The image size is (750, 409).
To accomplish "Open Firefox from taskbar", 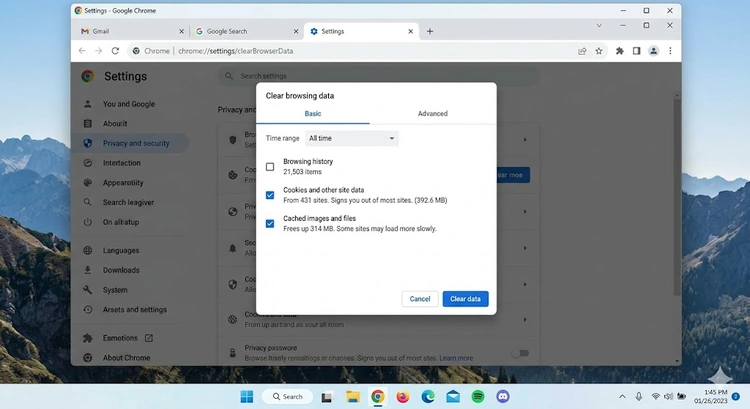I will pyautogui.click(x=403, y=397).
